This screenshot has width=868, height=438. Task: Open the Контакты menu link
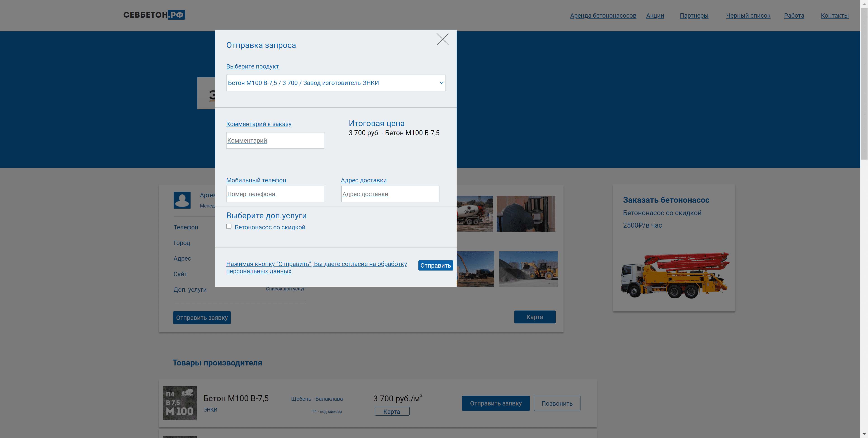click(834, 16)
